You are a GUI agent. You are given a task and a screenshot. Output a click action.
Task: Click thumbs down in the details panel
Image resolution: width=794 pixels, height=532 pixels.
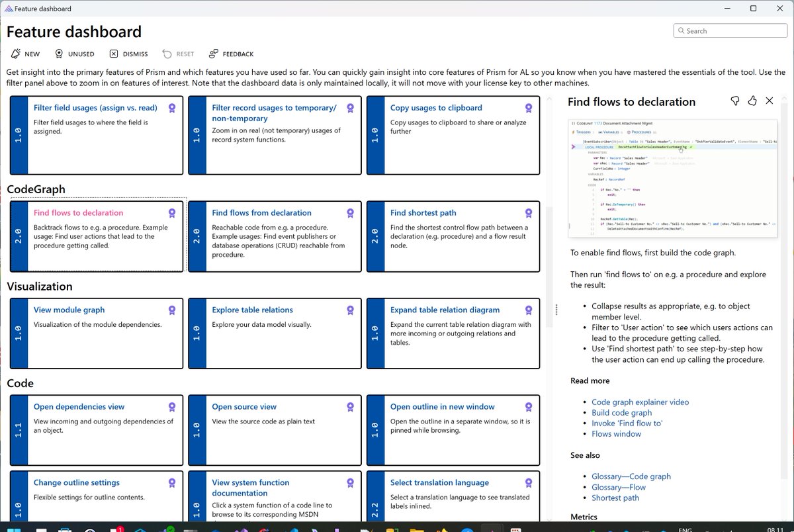734,101
